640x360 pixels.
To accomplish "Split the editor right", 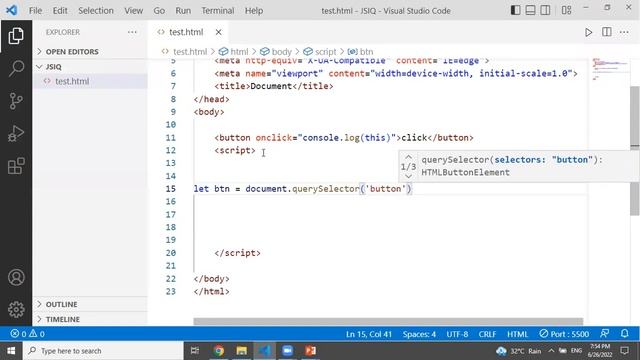I will point(607,32).
